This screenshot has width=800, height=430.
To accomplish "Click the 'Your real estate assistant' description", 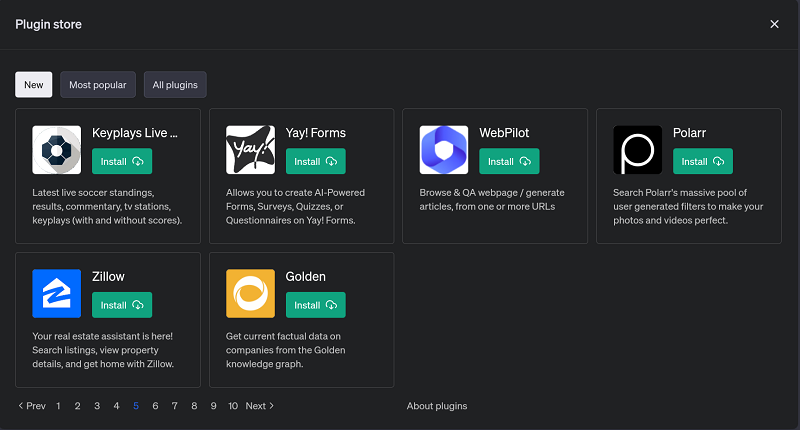I will coord(103,350).
